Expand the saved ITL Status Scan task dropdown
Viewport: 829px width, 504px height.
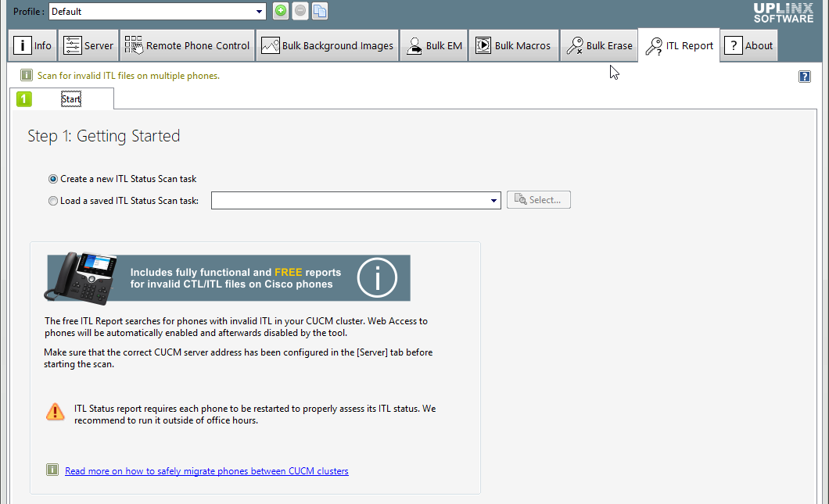[x=493, y=200]
